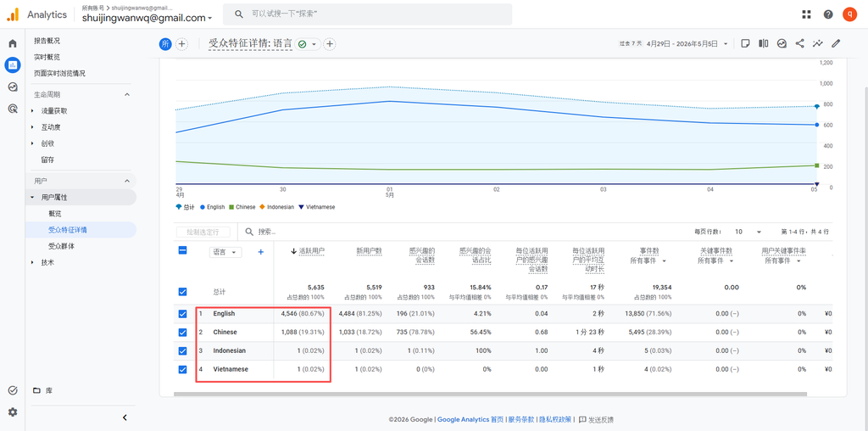Sort by the 活跃用户 column header
Screen dimensions: 868x431
coord(312,251)
